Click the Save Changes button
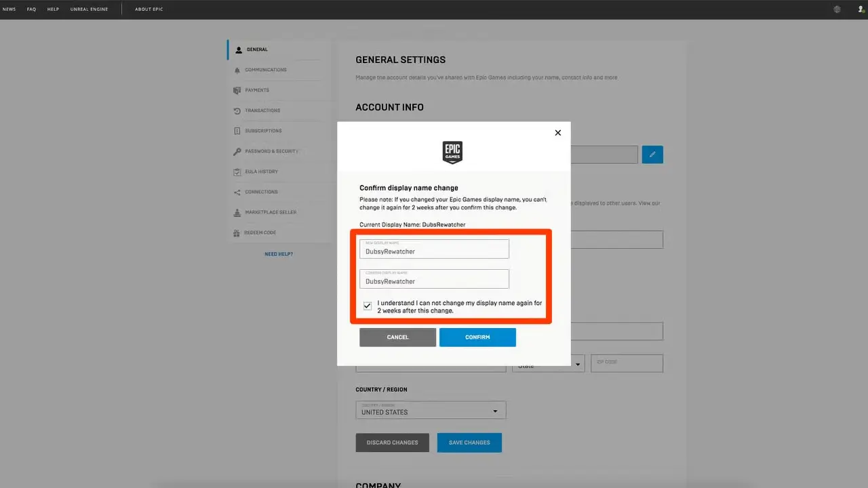The width and height of the screenshot is (868, 488). [x=469, y=443]
